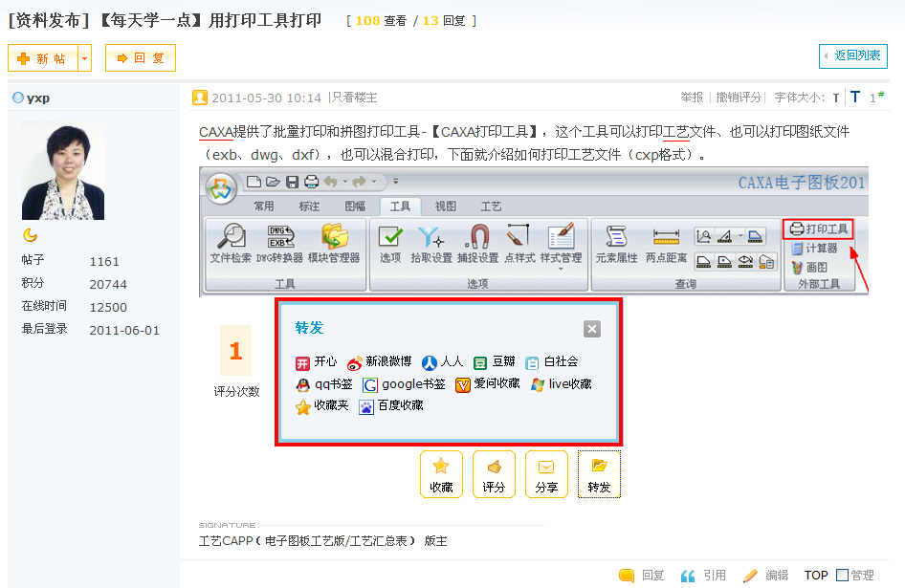Click the 引用 quote link
905x588 pixels.
(x=703, y=576)
